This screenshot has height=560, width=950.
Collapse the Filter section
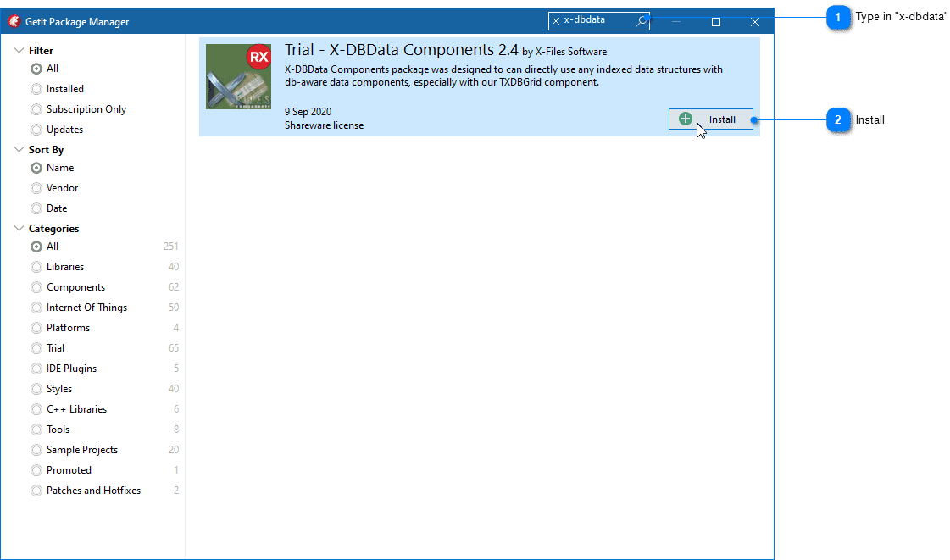pyautogui.click(x=19, y=50)
